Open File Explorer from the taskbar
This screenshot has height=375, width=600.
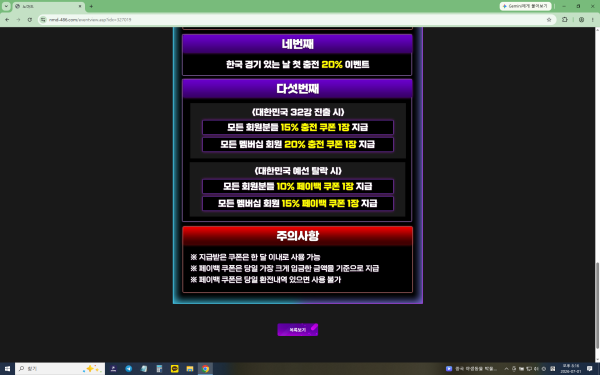[190, 368]
